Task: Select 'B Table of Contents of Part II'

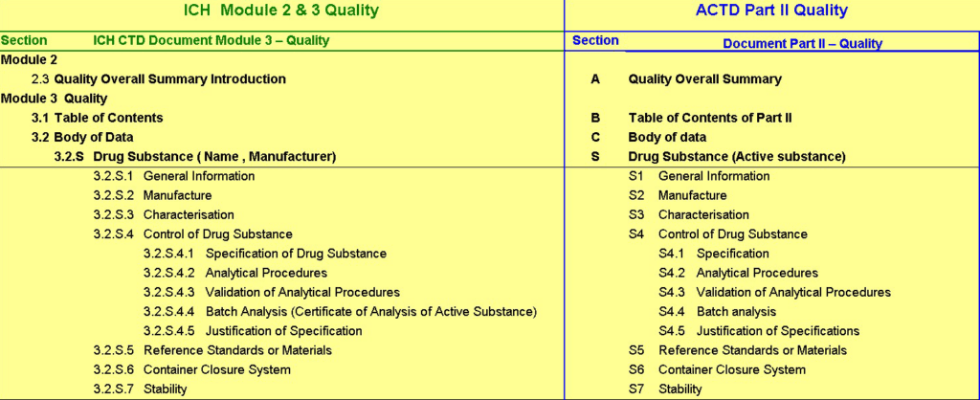Action: pos(710,118)
